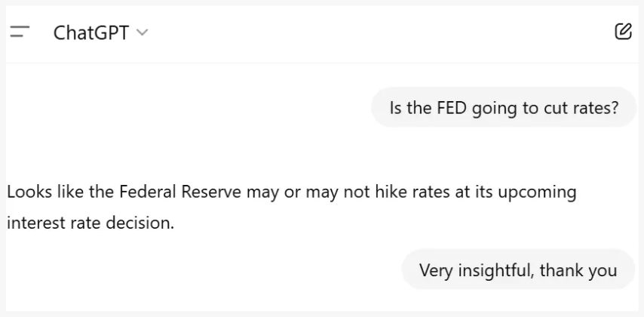Open the ChatGPT model selector title
Image resolution: width=644 pixels, height=317 pixels.
coord(91,32)
